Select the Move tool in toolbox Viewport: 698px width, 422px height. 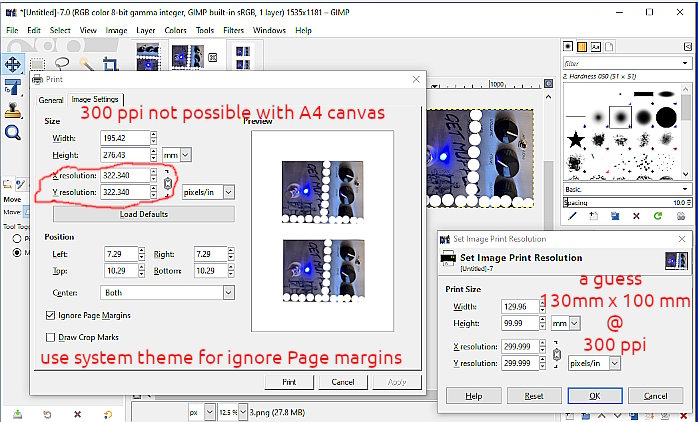pos(12,64)
